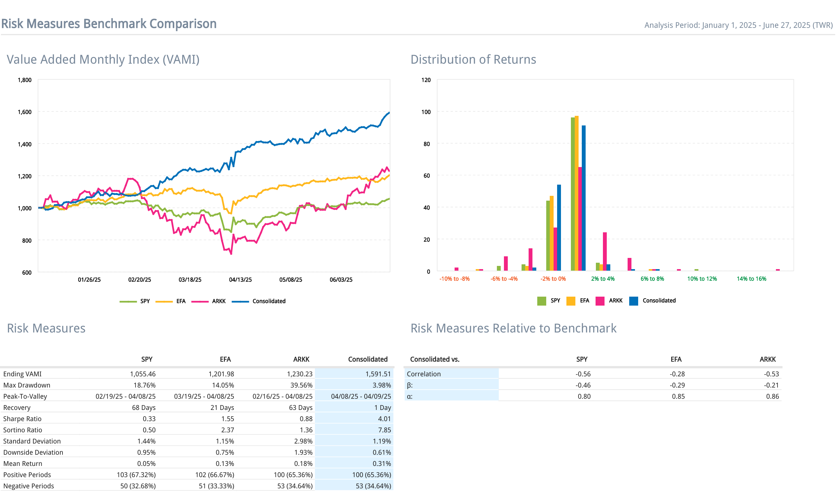
Task: Click Consolidated Max Drawdown value 3.98%
Action: (382, 385)
